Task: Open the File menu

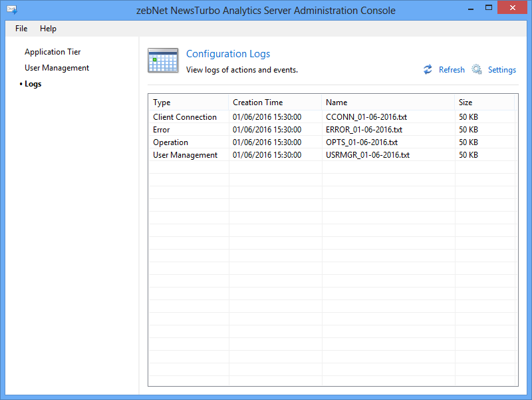Action: click(21, 29)
